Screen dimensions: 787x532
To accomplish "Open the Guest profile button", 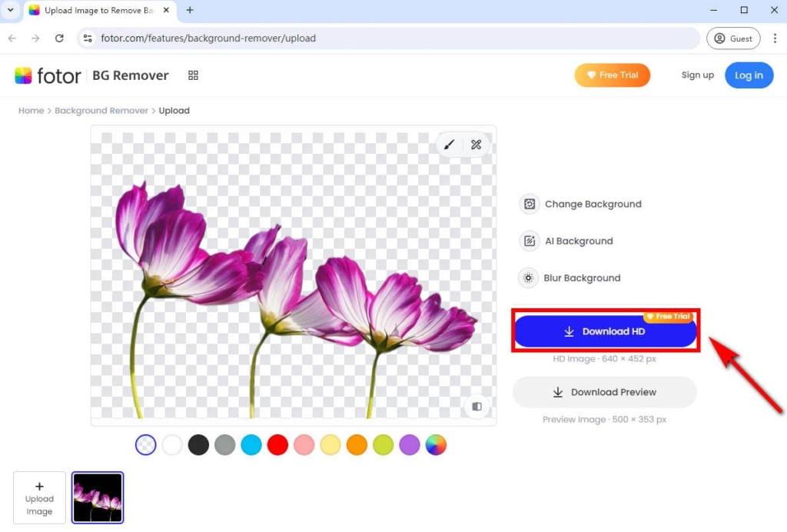I will click(733, 38).
